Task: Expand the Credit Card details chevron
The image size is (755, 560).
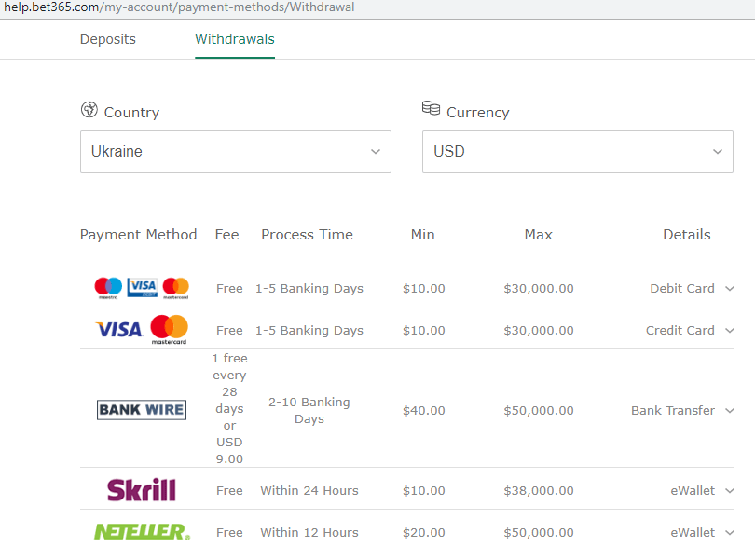Action: click(730, 331)
